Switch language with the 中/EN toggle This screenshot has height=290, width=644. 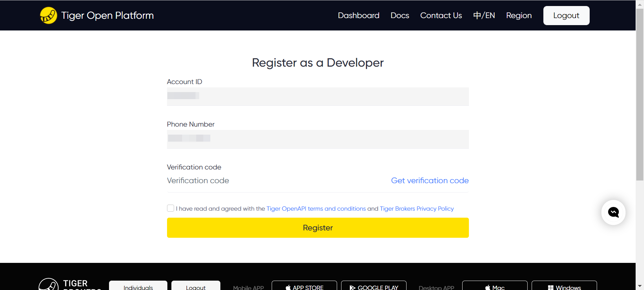(x=484, y=15)
